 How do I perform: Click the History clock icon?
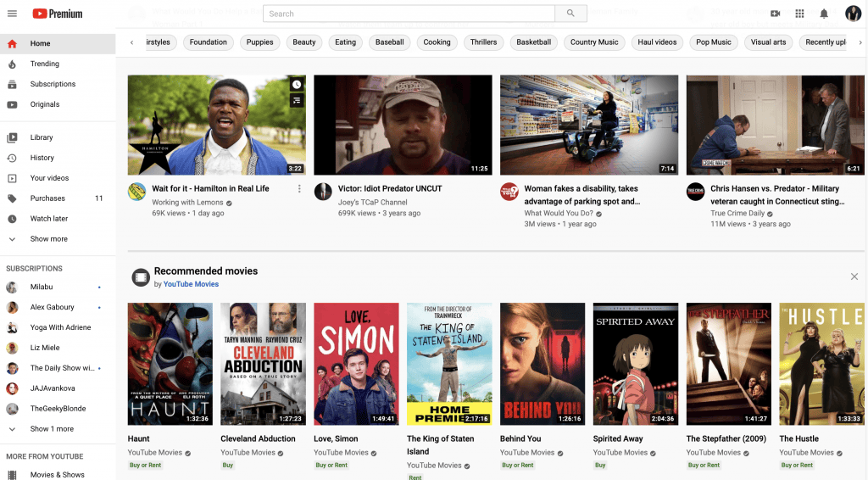12,158
